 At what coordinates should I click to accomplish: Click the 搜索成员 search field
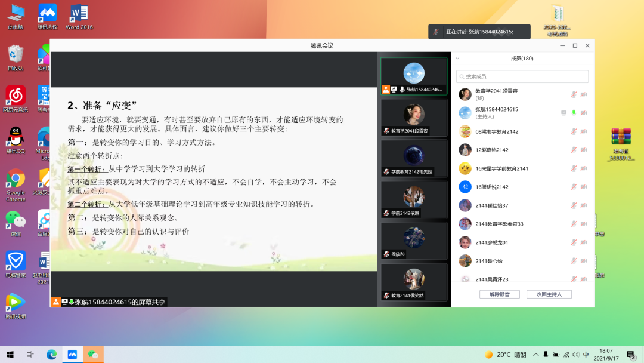tap(522, 76)
